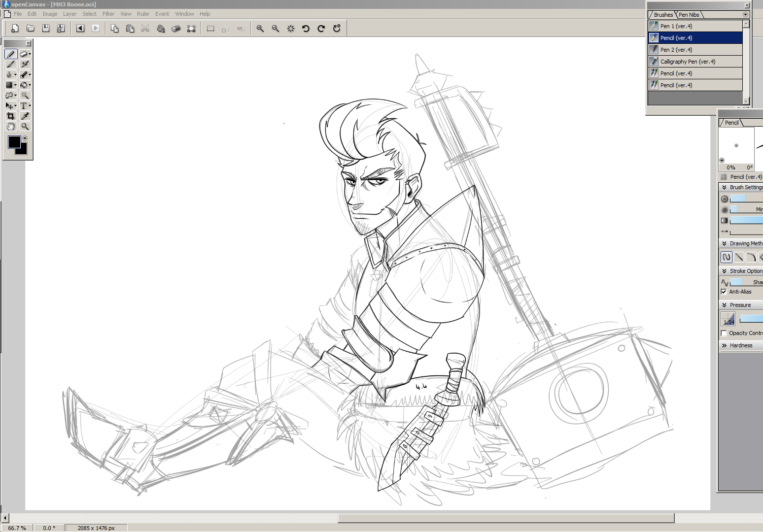Open the Layer menu
This screenshot has width=763, height=532.
click(69, 14)
